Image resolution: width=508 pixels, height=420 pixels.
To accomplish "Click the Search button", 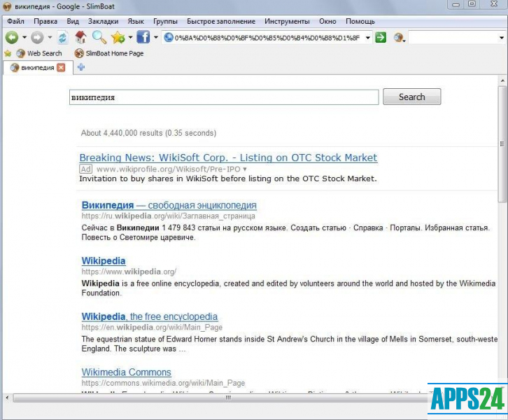I will coord(411,97).
